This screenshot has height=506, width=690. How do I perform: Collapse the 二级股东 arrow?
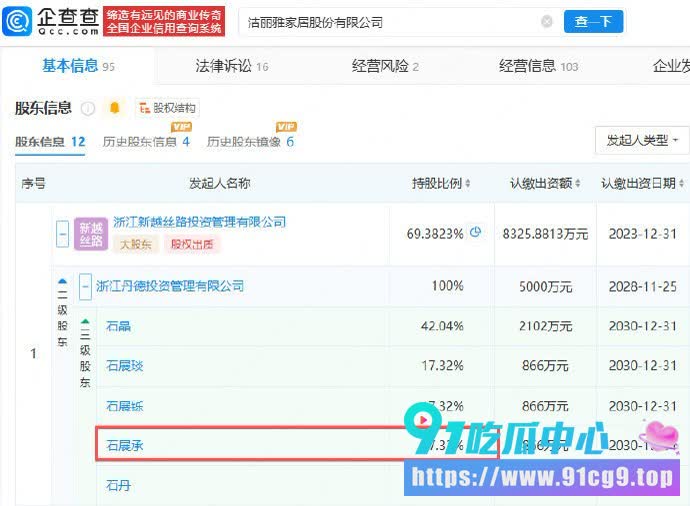62,281
